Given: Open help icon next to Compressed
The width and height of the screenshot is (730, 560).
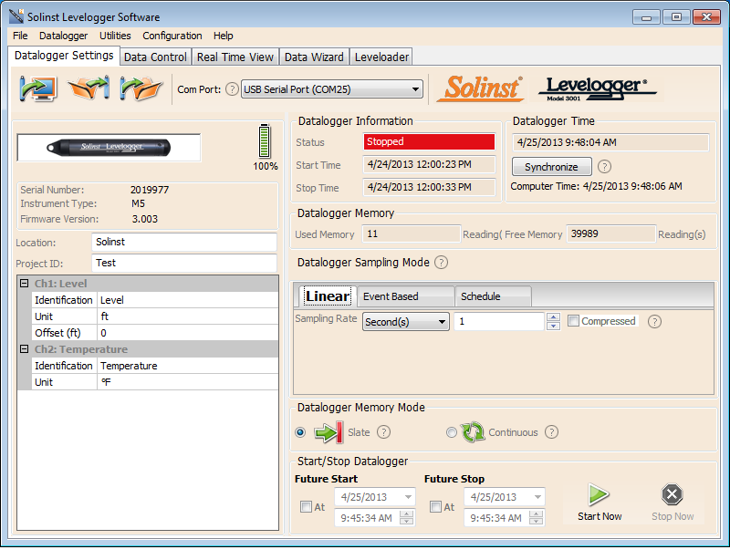Looking at the screenshot, I should (654, 322).
